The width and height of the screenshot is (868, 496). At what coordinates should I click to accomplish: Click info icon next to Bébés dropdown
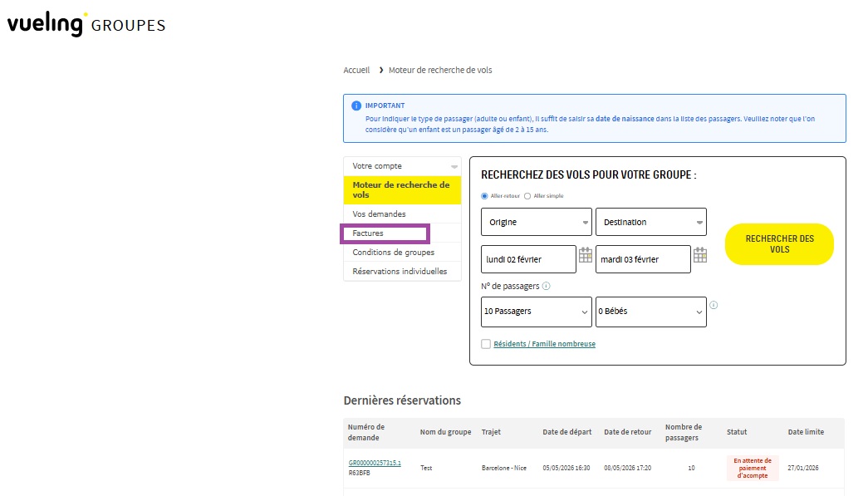(714, 305)
